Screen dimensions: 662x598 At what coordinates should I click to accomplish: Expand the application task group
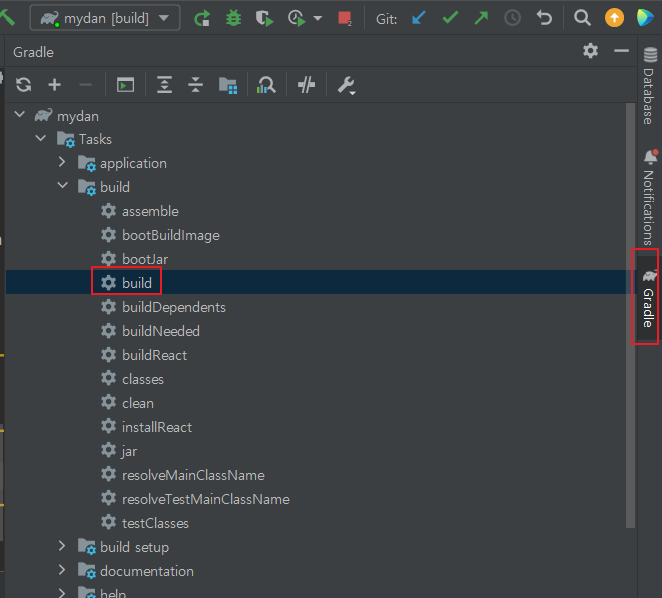pos(62,162)
